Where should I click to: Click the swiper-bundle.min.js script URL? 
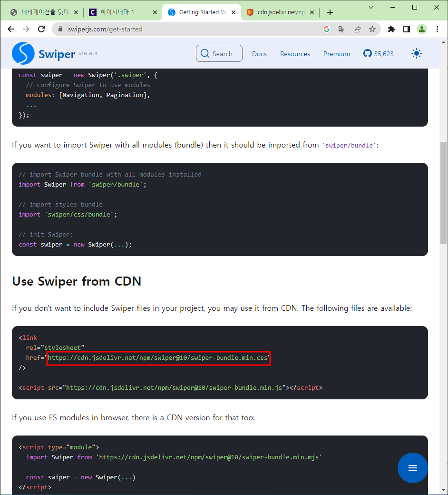pos(174,387)
